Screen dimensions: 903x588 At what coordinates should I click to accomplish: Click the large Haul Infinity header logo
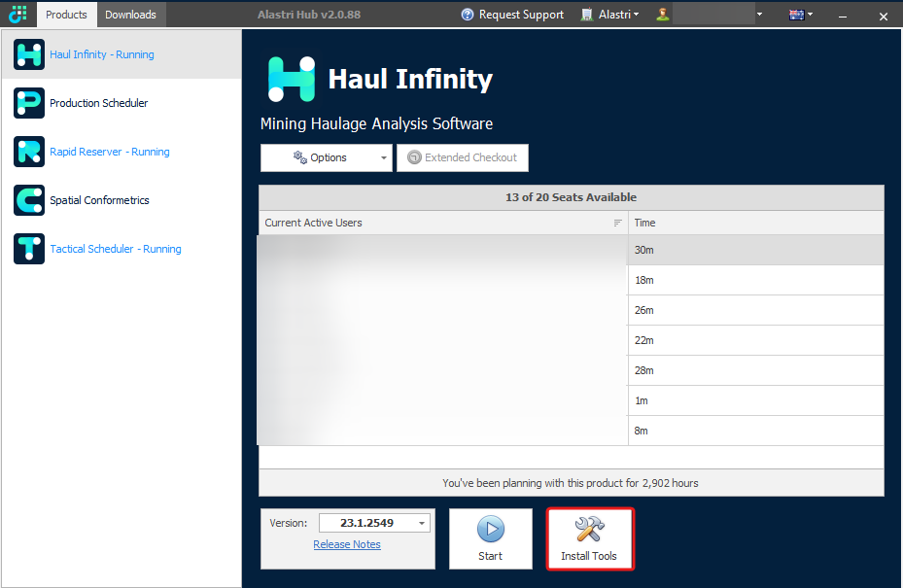pos(292,79)
